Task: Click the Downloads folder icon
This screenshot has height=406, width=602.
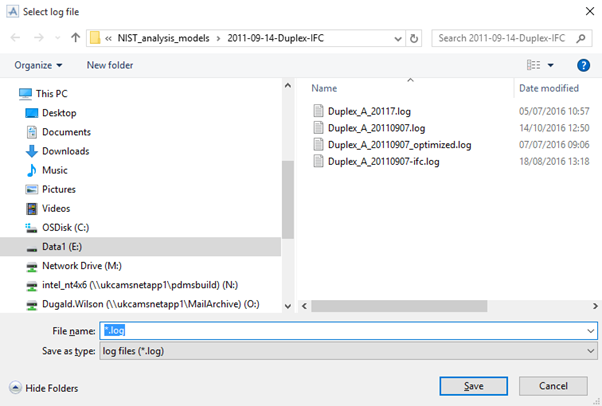Action: pyautogui.click(x=32, y=151)
